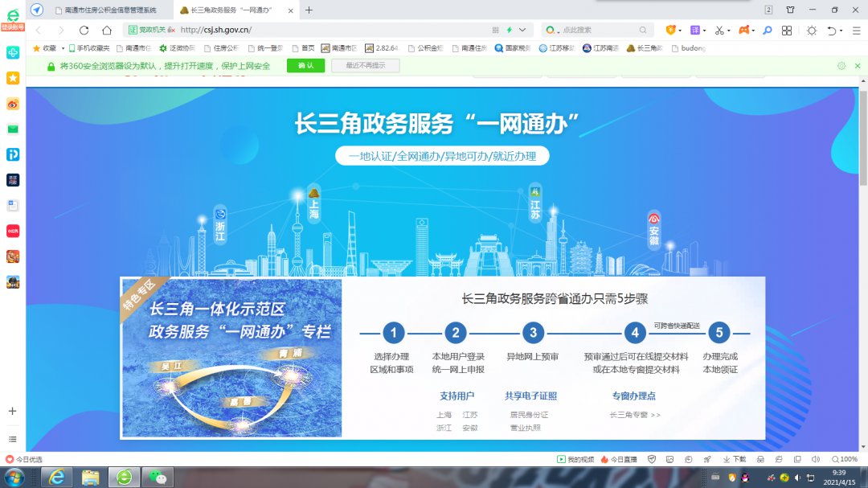This screenshot has width=868, height=488.
Task: Open the address bar dropdown arrow
Action: coord(522,30)
